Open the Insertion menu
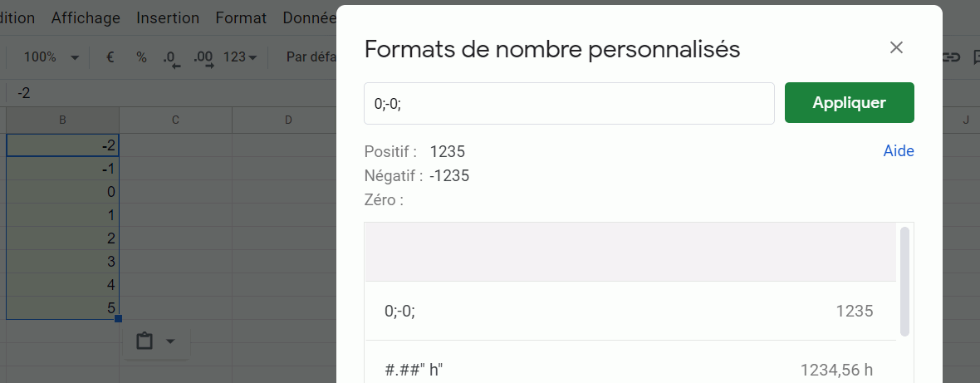This screenshot has width=980, height=383. [x=168, y=17]
